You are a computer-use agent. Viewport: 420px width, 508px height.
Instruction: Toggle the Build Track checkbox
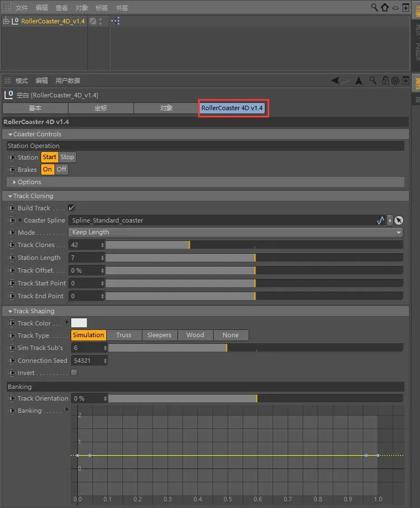tap(72, 208)
